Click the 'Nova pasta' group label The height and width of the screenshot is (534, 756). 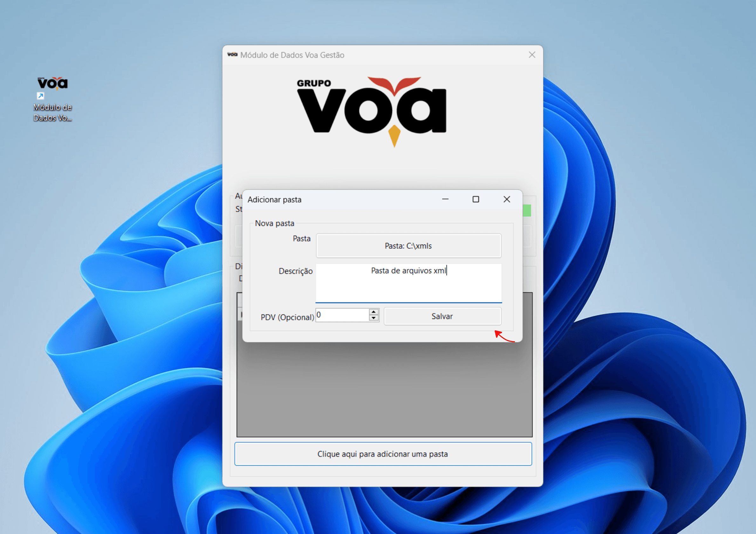[275, 223]
